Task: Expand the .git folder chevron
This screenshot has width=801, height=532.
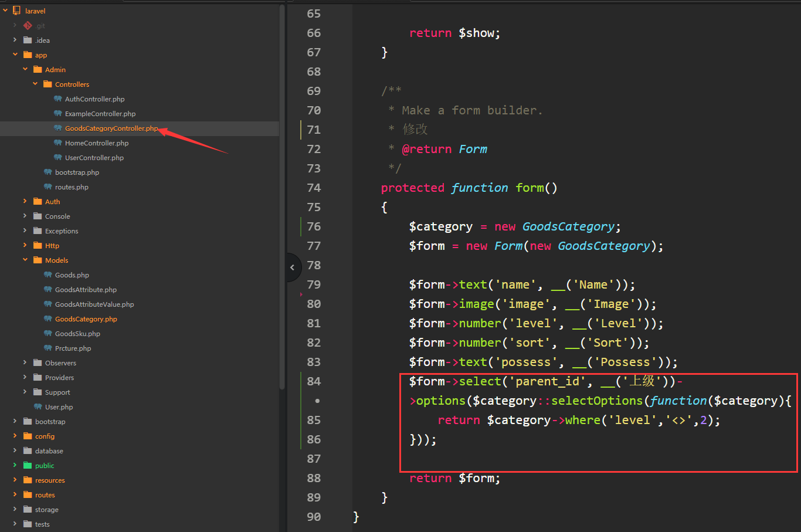Action: (15, 25)
